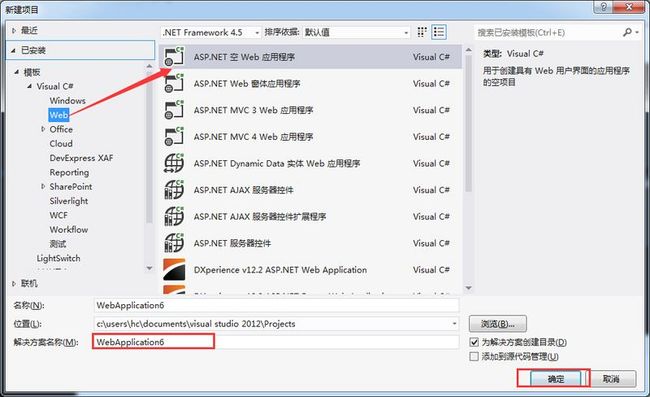Screen dimensions: 650x397
Task: Collapse the 已安装 section
Action: (x=13, y=51)
